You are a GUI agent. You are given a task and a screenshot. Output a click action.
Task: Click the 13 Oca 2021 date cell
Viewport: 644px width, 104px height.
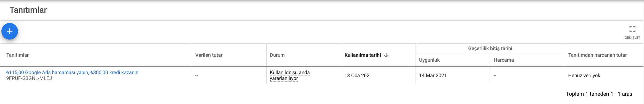pos(358,76)
